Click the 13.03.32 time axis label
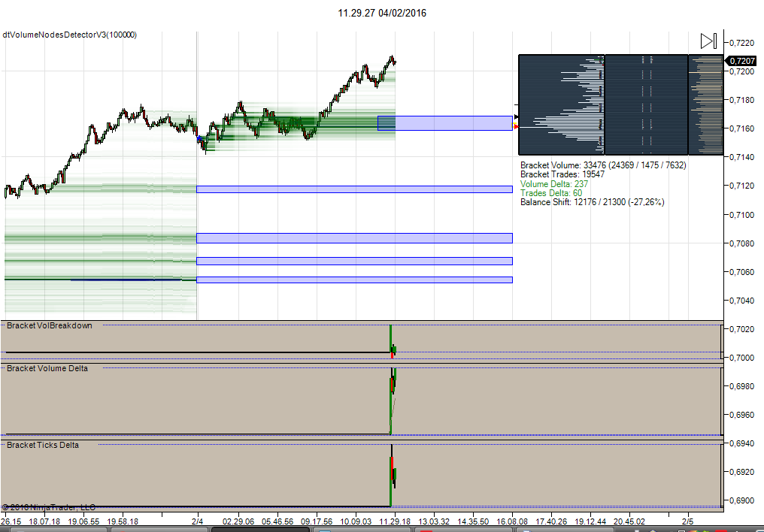 pos(434,521)
